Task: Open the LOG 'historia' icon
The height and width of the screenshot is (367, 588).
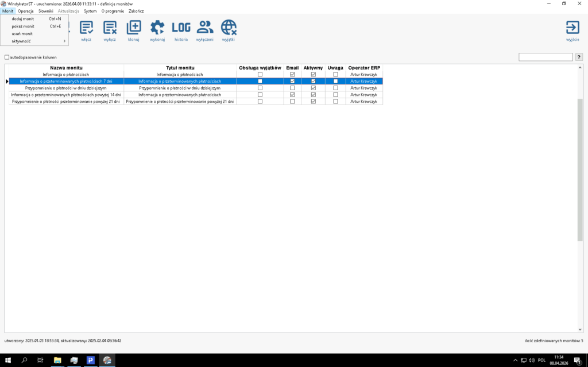Action: click(181, 28)
